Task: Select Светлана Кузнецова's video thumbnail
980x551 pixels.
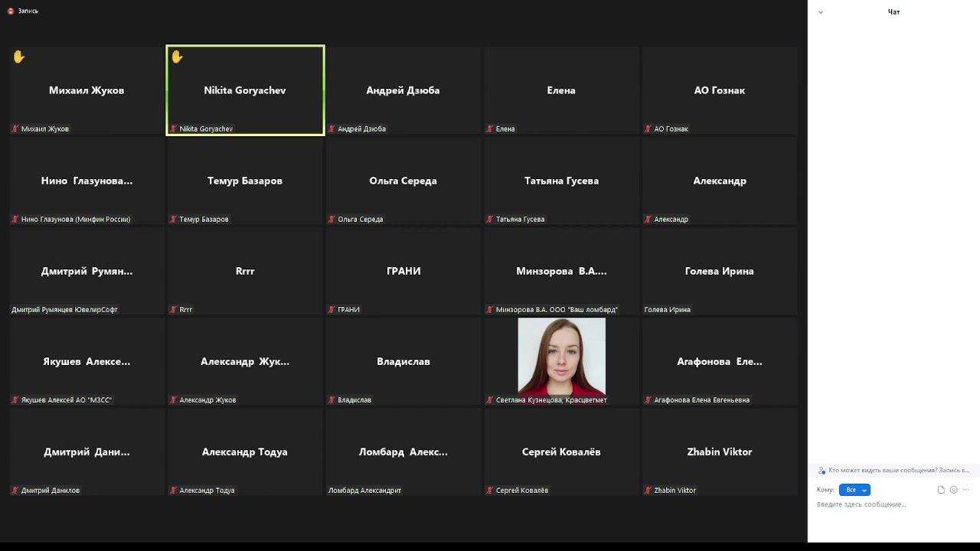Action: coord(561,357)
